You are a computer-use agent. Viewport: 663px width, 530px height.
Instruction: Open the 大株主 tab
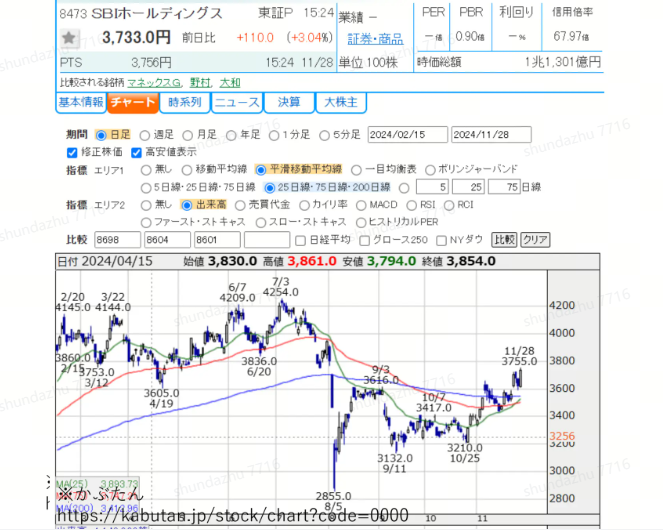click(341, 103)
